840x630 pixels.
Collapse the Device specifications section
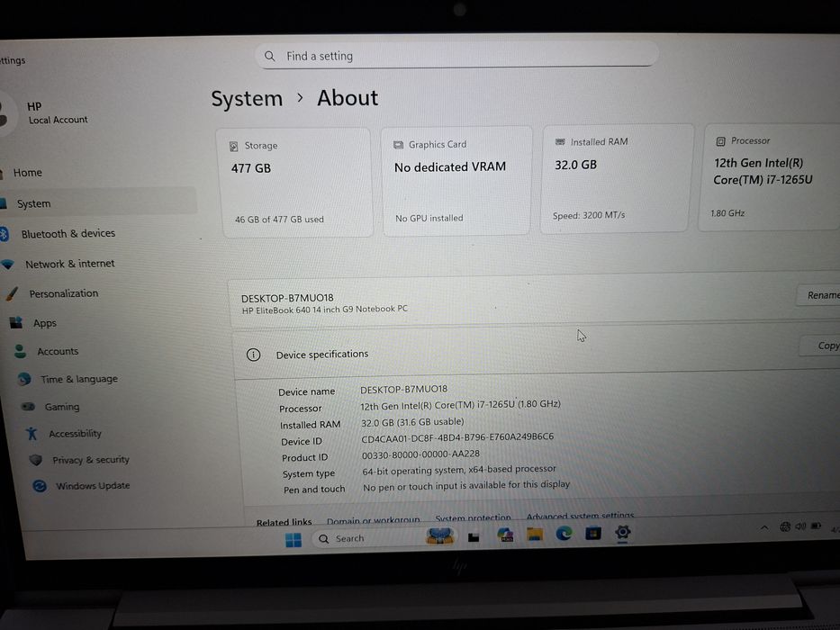536,353
